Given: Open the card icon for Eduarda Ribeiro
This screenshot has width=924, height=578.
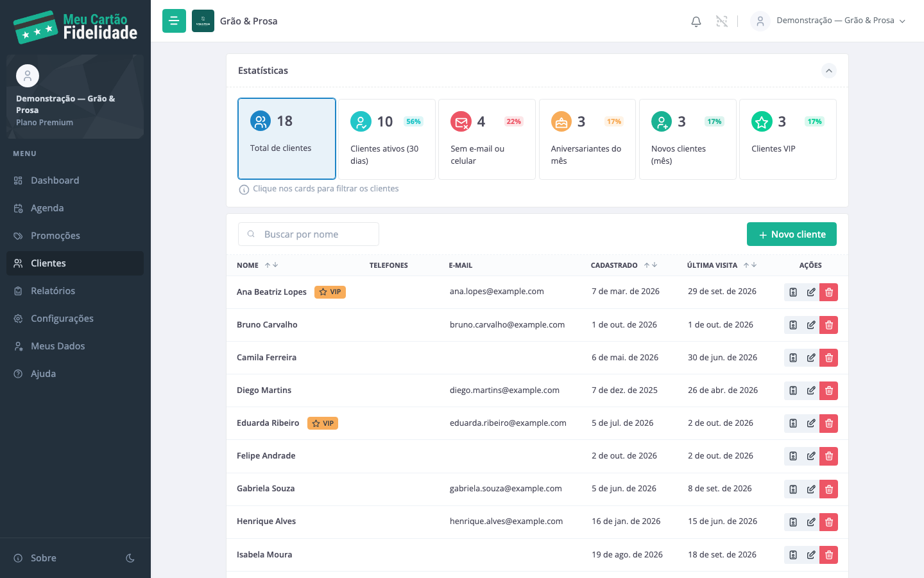Looking at the screenshot, I should [x=793, y=423].
